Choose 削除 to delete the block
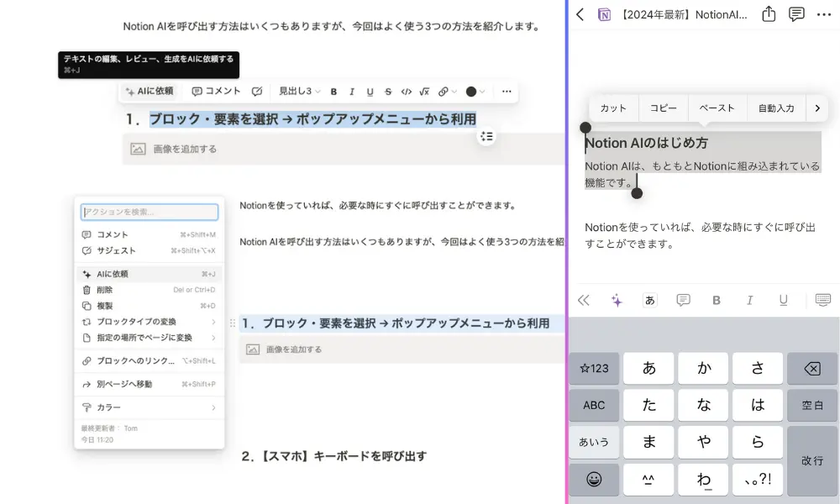840x504 pixels. 149,290
